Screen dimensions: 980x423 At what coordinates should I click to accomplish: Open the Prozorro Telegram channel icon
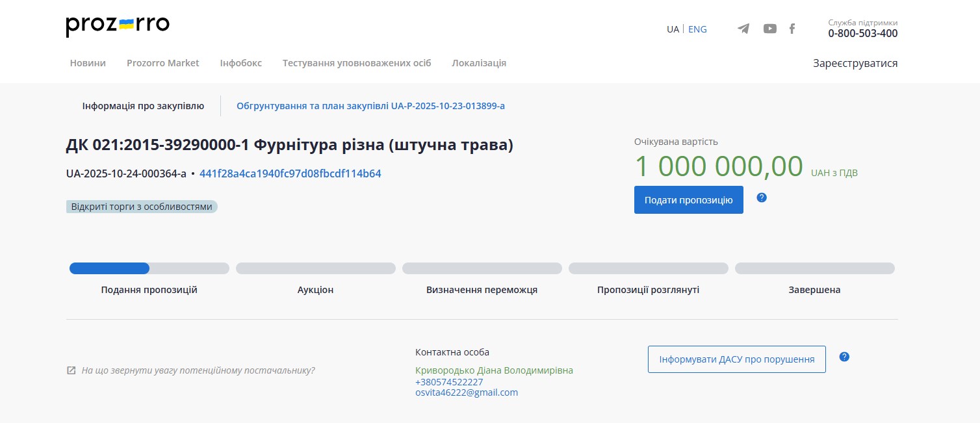tap(743, 29)
